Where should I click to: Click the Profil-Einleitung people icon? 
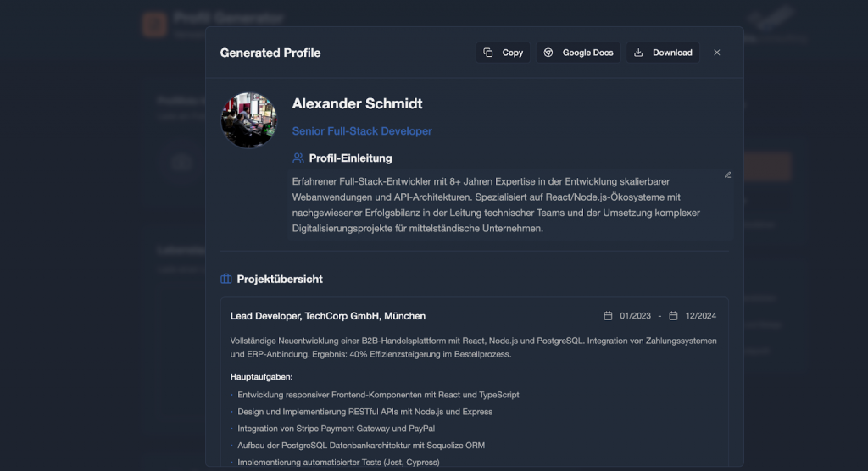pos(298,158)
